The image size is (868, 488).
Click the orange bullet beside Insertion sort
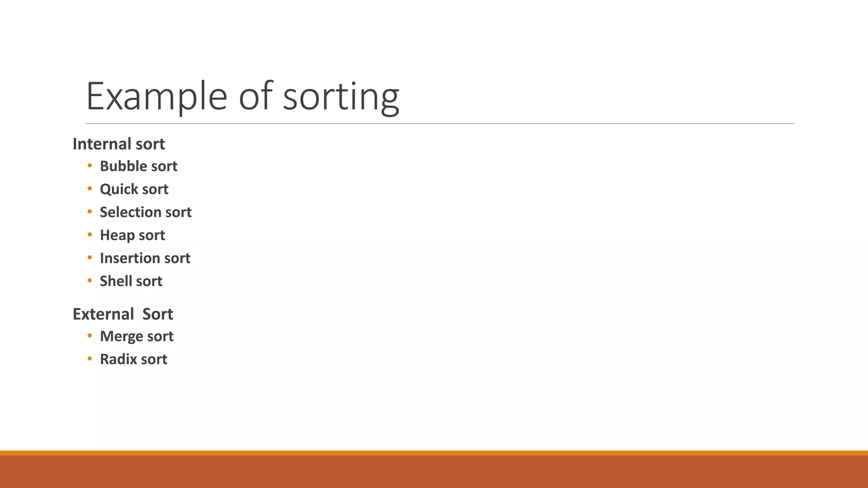pyautogui.click(x=89, y=257)
